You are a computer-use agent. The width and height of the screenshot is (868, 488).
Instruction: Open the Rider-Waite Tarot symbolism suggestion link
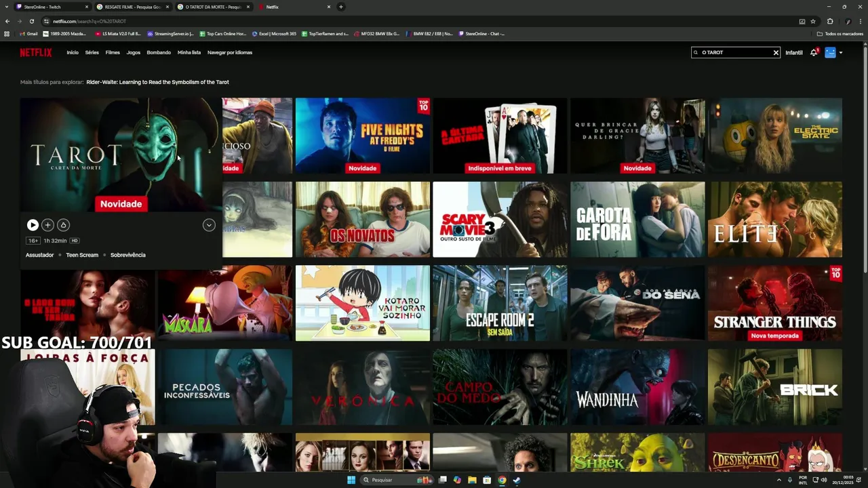(157, 82)
